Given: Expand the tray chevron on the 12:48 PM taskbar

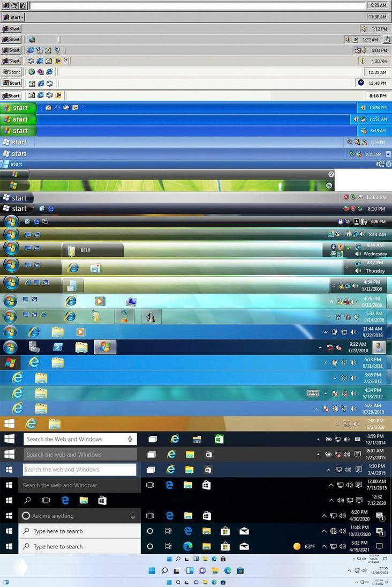Looking at the screenshot, I should (x=360, y=83).
